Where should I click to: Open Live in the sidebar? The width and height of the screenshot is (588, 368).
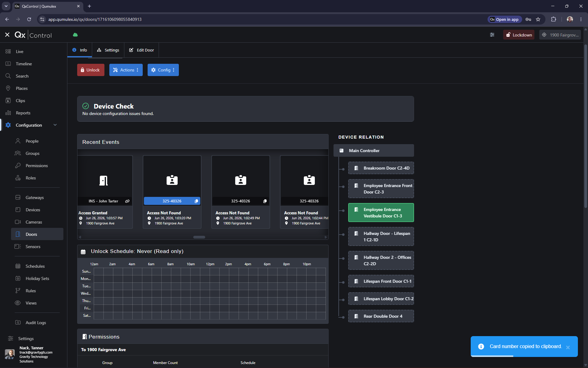tap(20, 52)
